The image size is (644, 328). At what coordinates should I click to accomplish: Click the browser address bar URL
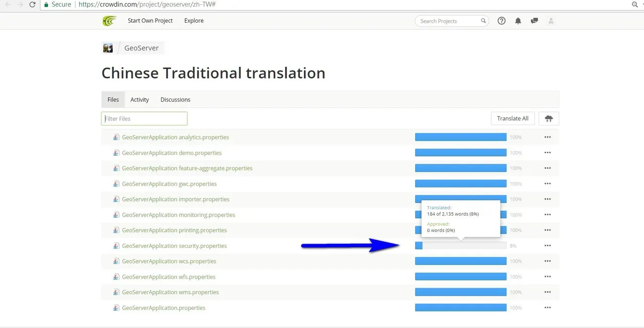point(147,4)
